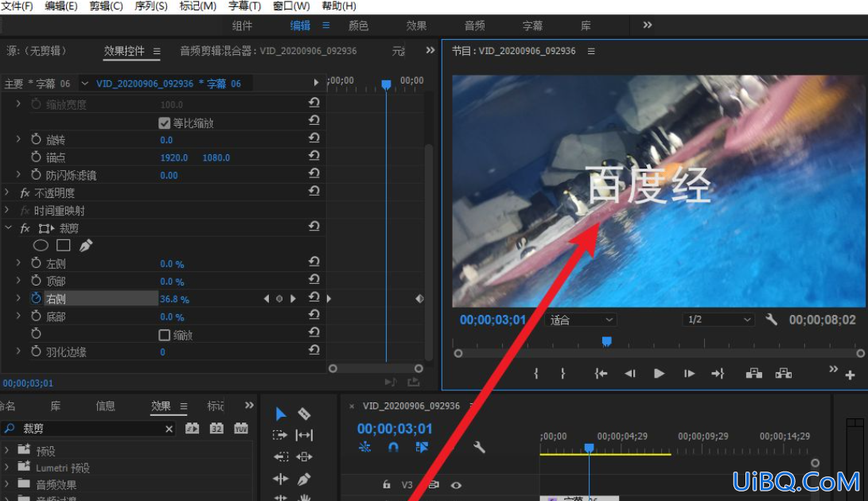Switch to 颜色 workspace tab

point(358,25)
